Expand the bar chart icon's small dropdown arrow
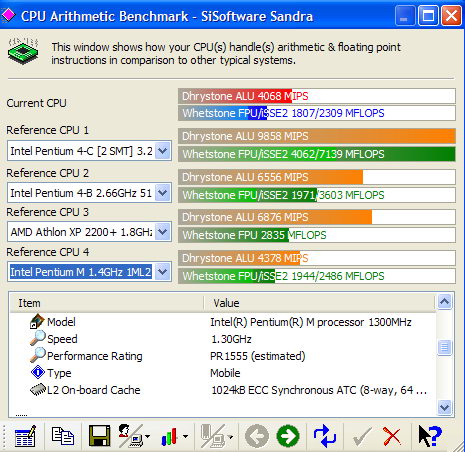465x452 pixels. pos(185,436)
